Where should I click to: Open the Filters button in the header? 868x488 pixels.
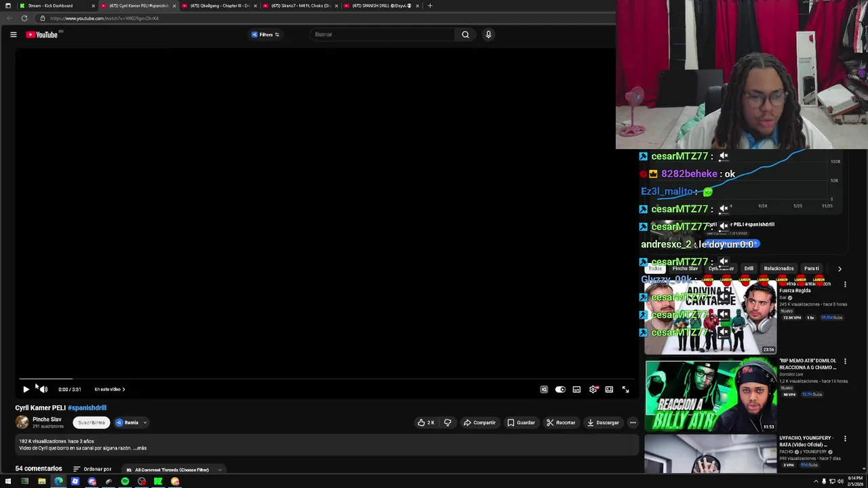coord(265,35)
